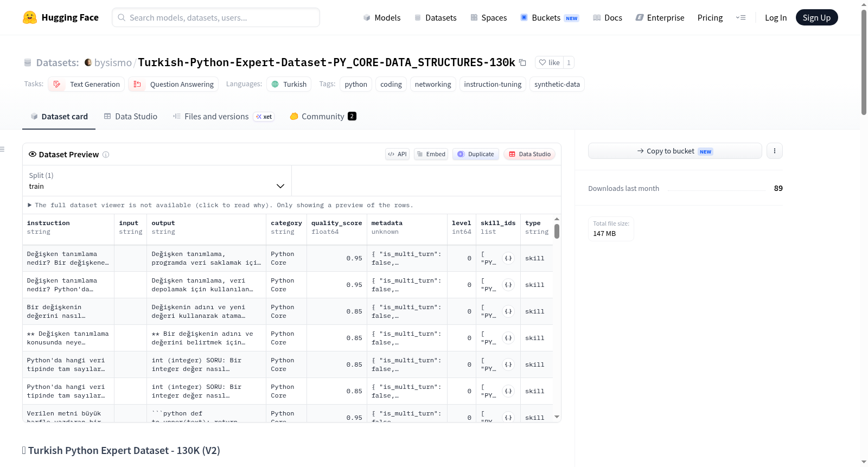This screenshot has height=467, width=868.
Task: Click the like count number
Action: (x=569, y=62)
